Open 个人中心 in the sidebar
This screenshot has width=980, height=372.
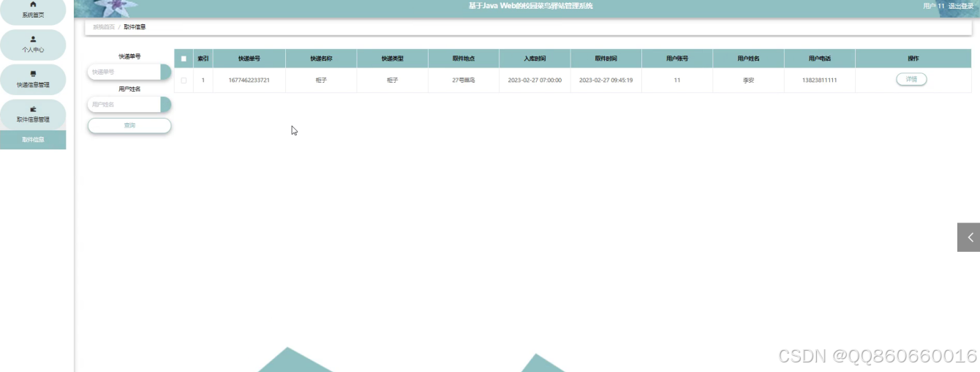tap(33, 45)
